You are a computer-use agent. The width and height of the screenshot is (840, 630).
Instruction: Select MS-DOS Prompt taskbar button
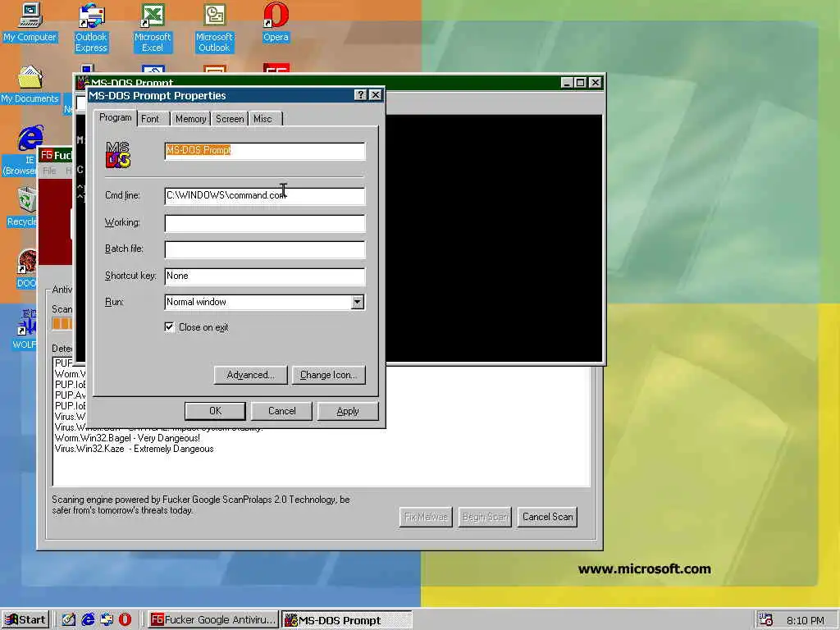pyautogui.click(x=347, y=620)
